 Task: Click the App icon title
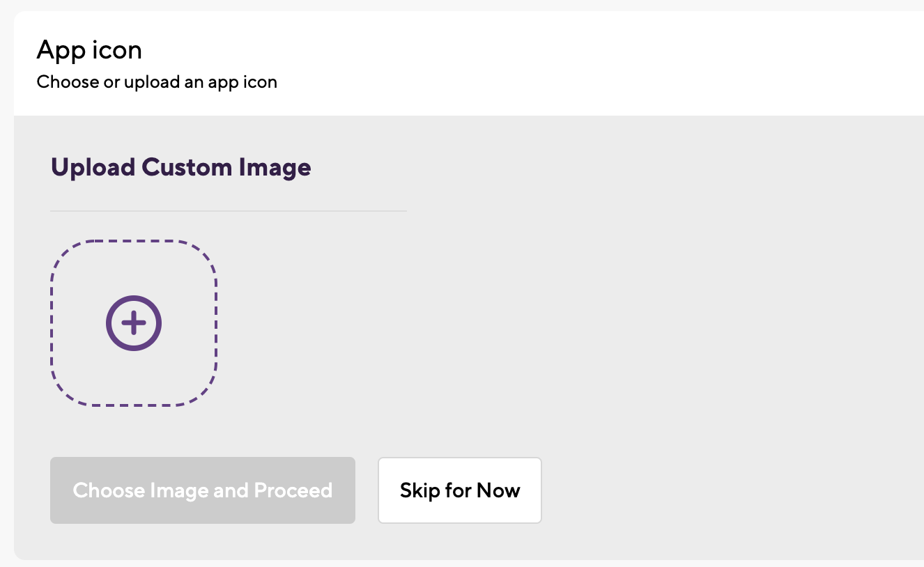(89, 50)
